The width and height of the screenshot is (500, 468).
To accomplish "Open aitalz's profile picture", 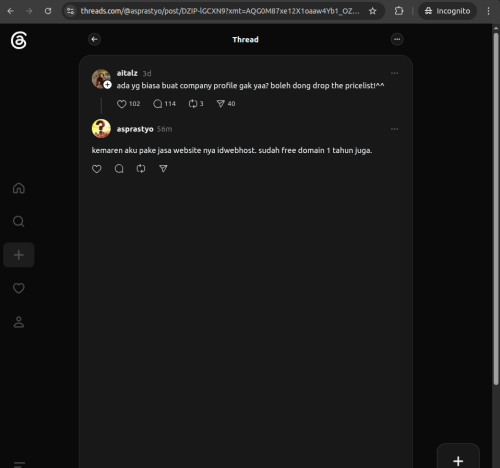I will click(101, 79).
